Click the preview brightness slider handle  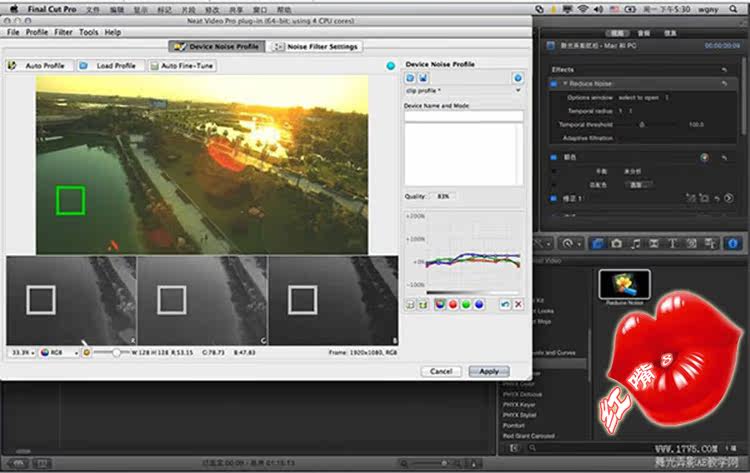(116, 352)
